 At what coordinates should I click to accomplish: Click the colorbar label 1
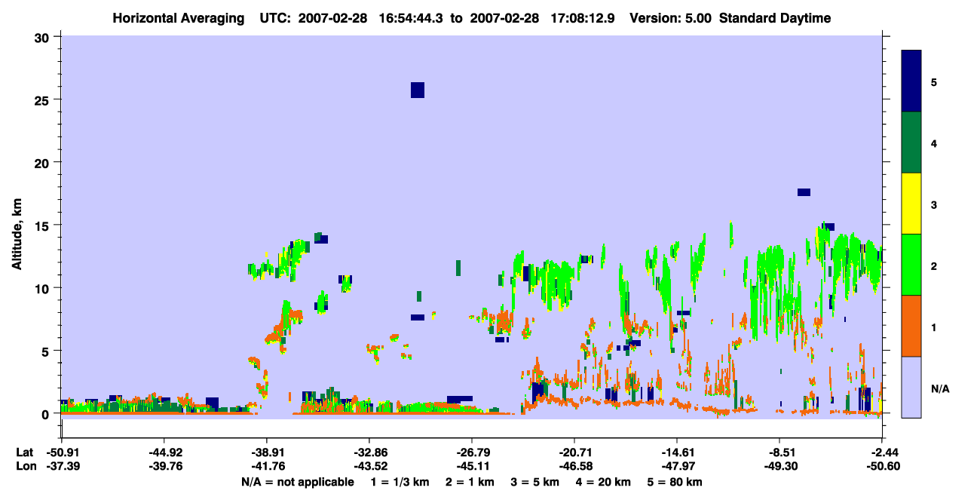click(x=935, y=327)
